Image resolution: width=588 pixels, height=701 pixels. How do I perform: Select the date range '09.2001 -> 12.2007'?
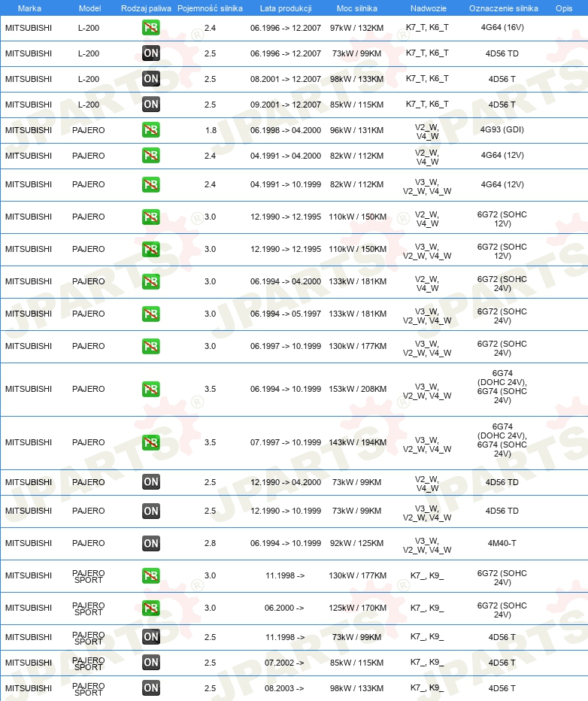pos(286,105)
